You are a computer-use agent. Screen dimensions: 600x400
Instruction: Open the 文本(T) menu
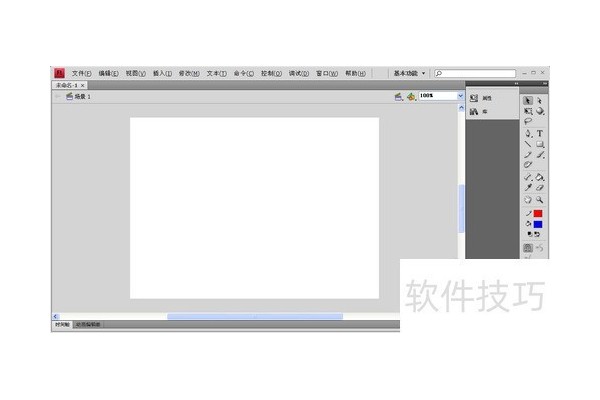[x=216, y=73]
